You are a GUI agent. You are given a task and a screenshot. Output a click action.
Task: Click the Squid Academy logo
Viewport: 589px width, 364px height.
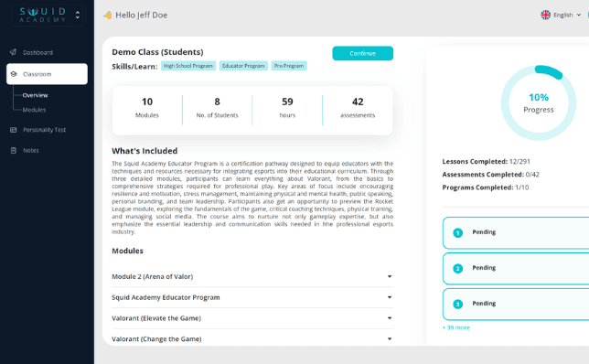(42, 15)
